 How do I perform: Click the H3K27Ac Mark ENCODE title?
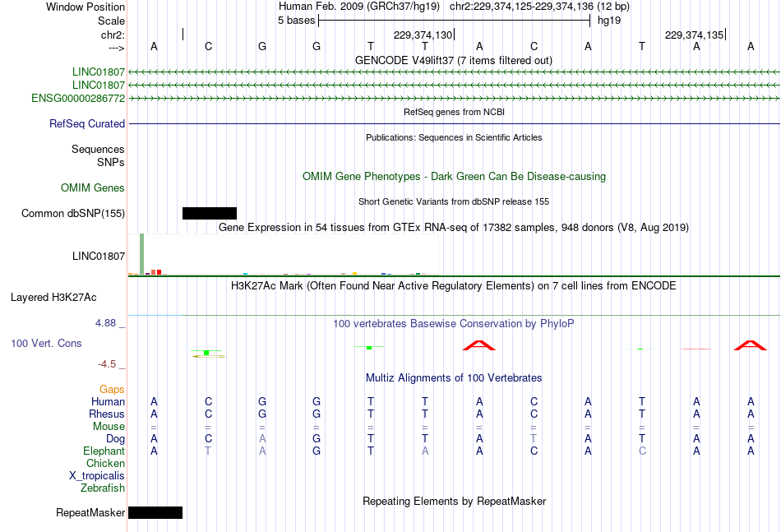pos(454,286)
